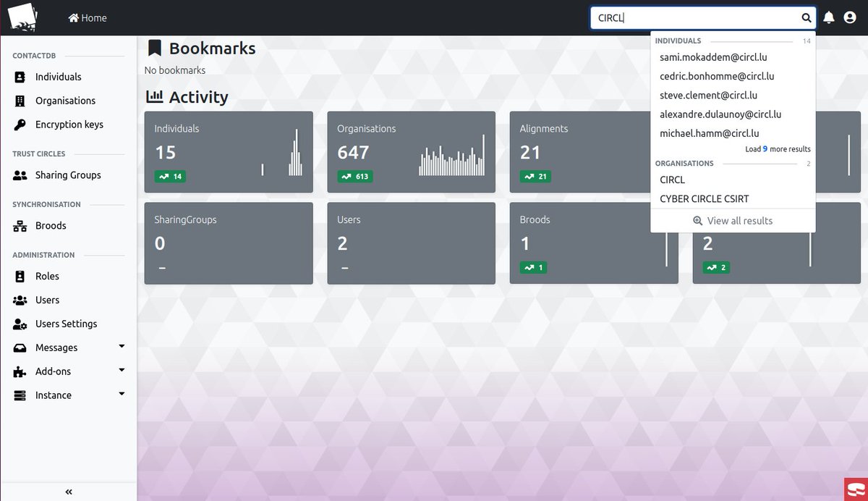This screenshot has width=868, height=501.
Task: Click the Bookmarks heading icon
Action: [154, 49]
